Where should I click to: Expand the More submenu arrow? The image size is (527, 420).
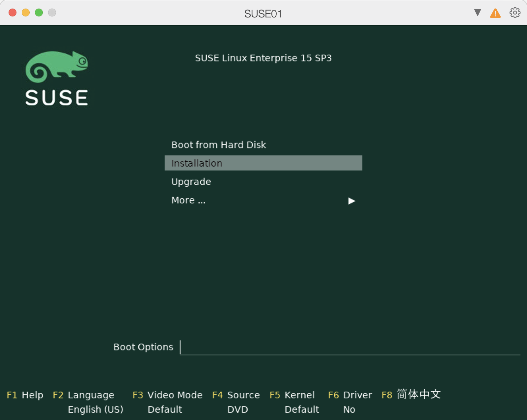tap(351, 201)
